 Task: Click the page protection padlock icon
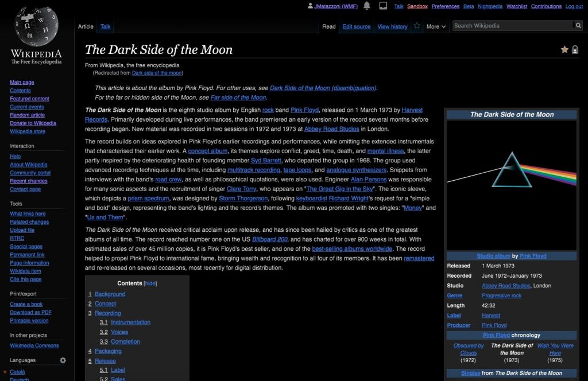pyautogui.click(x=575, y=50)
